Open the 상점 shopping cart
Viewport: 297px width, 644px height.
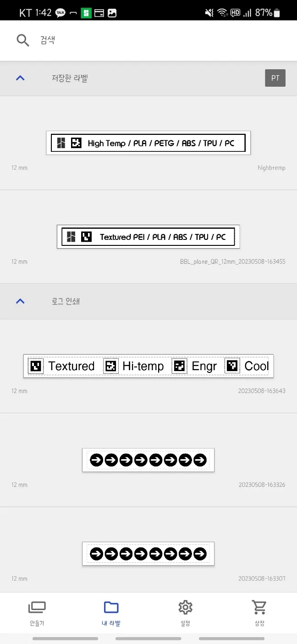click(259, 613)
